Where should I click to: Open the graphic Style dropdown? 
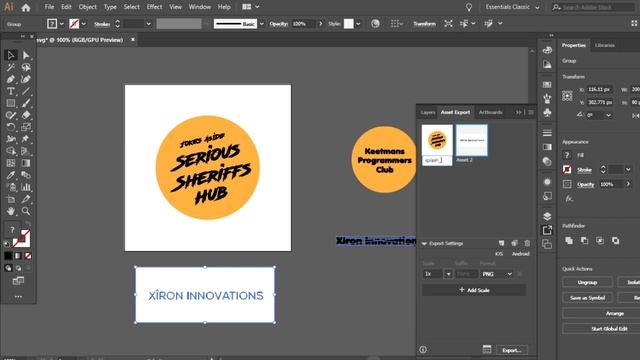(x=358, y=24)
